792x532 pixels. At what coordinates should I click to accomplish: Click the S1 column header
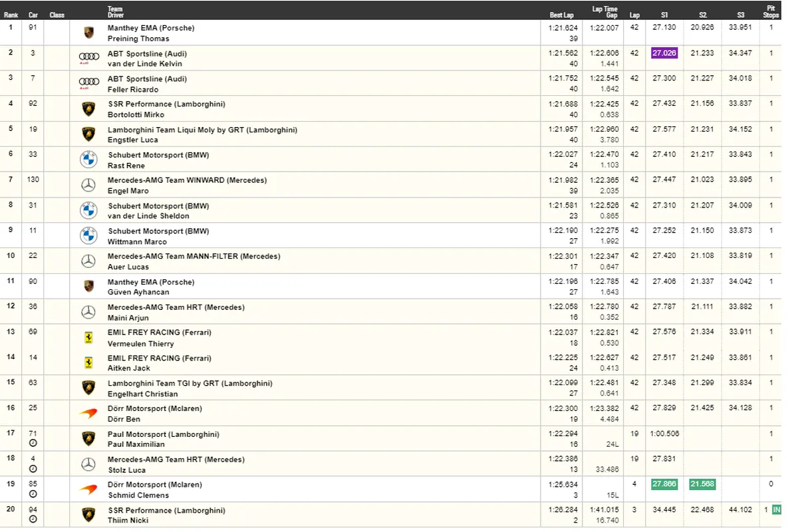(664, 15)
